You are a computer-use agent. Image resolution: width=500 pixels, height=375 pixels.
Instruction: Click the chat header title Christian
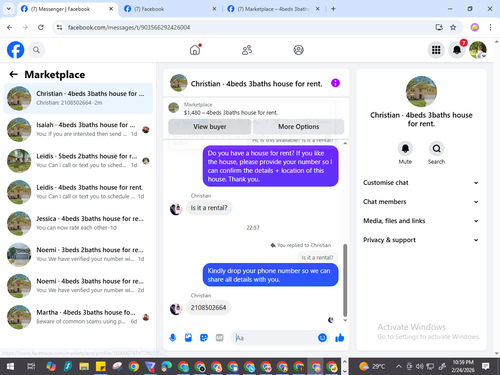(256, 84)
